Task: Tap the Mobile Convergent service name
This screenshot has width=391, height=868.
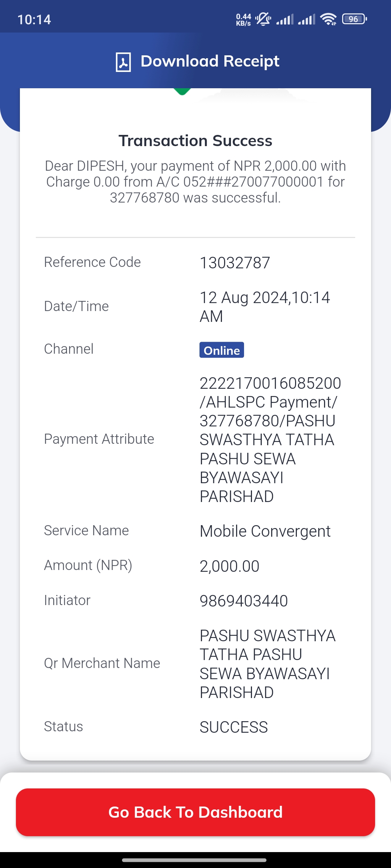Action: pos(265,531)
